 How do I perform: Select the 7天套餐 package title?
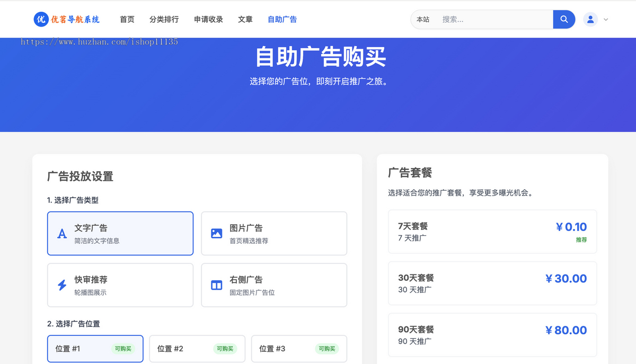click(413, 226)
